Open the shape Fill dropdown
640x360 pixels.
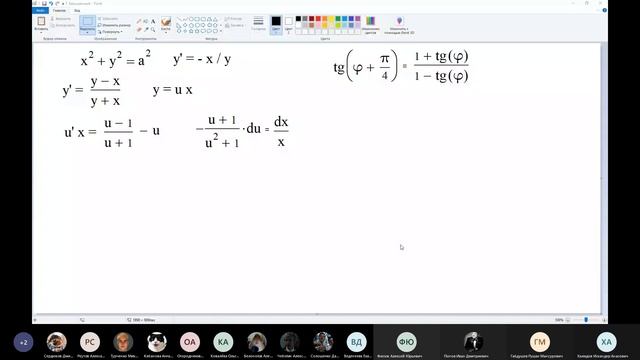(x=234, y=25)
